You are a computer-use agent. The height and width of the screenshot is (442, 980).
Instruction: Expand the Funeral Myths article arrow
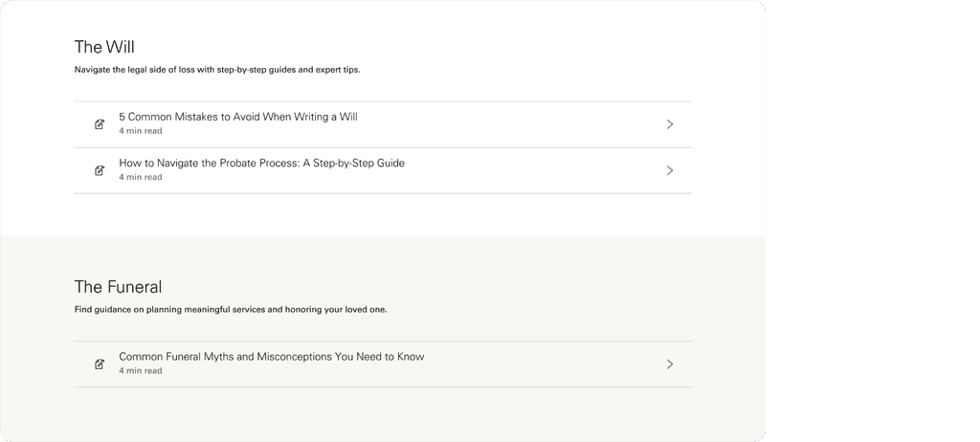[x=670, y=365]
